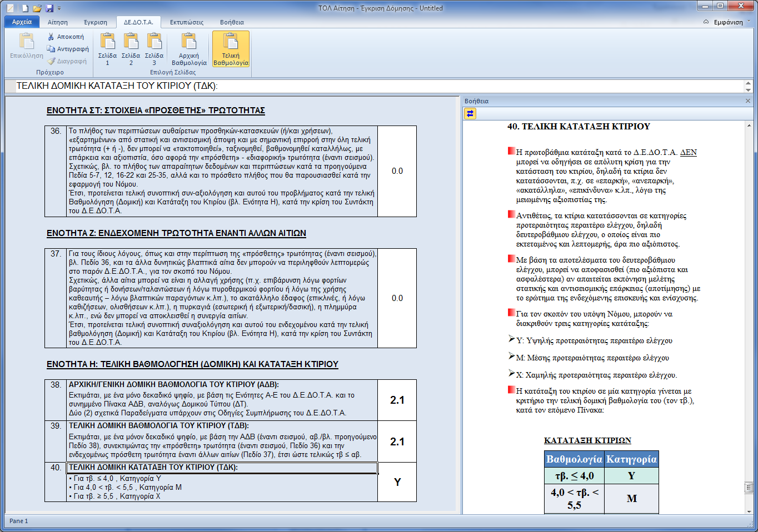Select row number 39.
The width and height of the screenshot is (758, 532).
coord(56,426)
